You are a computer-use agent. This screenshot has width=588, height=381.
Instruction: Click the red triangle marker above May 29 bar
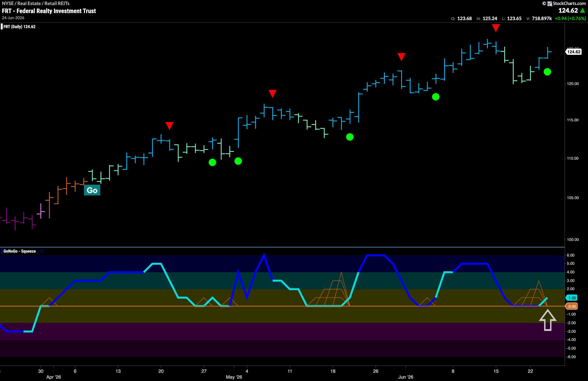(401, 57)
